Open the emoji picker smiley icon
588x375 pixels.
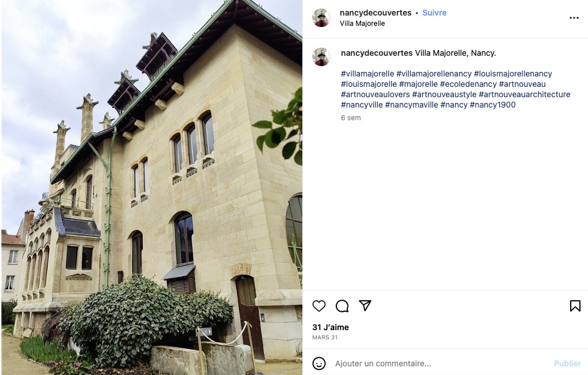318,363
